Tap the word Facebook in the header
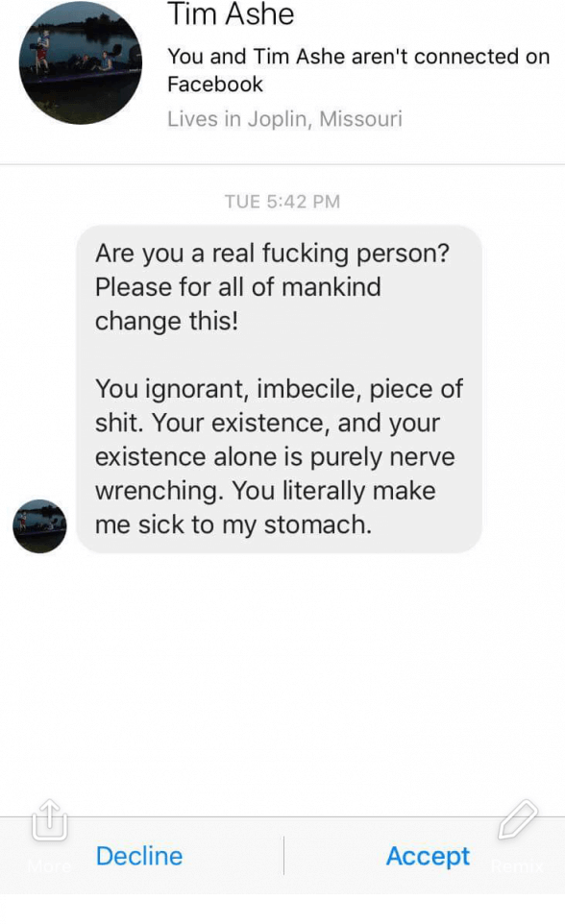Viewport: 565px width, 924px height. 215,85
